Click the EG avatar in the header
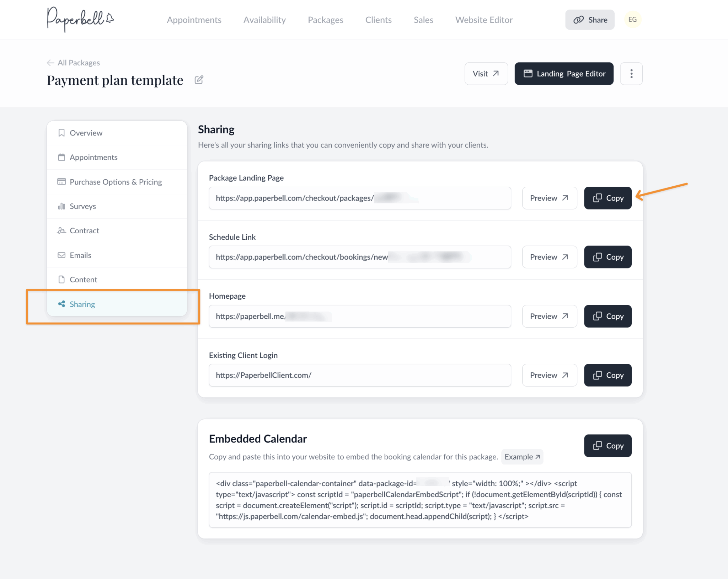728x579 pixels. click(x=632, y=20)
